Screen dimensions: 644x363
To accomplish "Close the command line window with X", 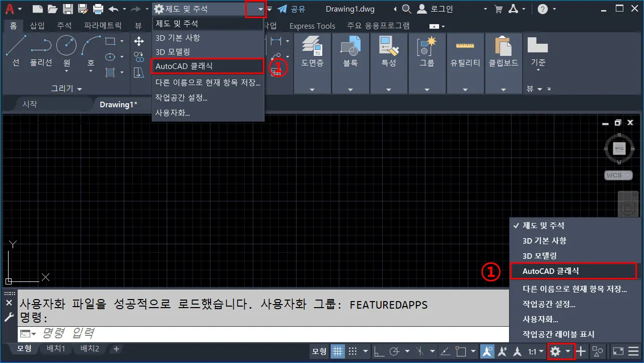I will (9, 303).
